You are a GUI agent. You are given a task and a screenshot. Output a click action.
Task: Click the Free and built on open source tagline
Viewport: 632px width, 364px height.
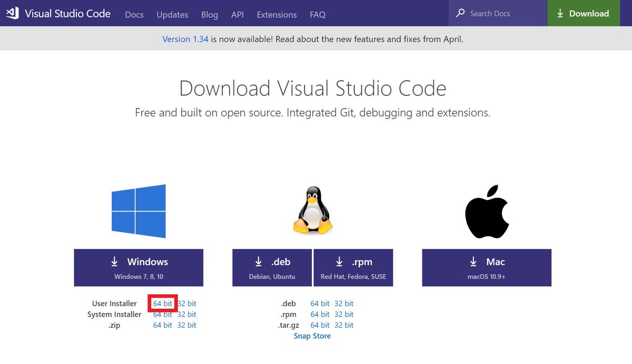pos(313,113)
